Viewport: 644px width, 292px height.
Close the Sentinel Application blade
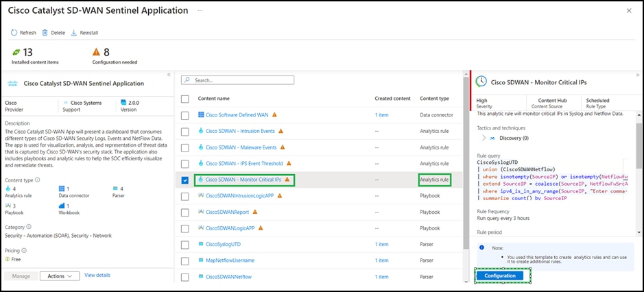tap(629, 11)
